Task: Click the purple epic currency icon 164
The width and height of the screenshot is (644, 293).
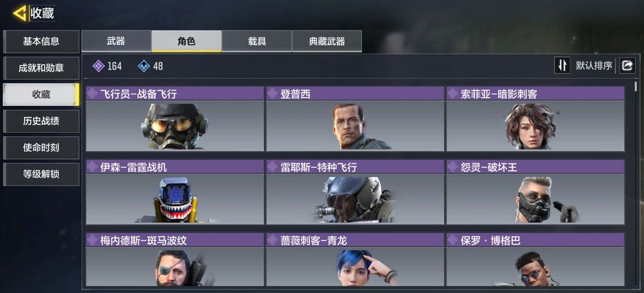Action: point(98,66)
